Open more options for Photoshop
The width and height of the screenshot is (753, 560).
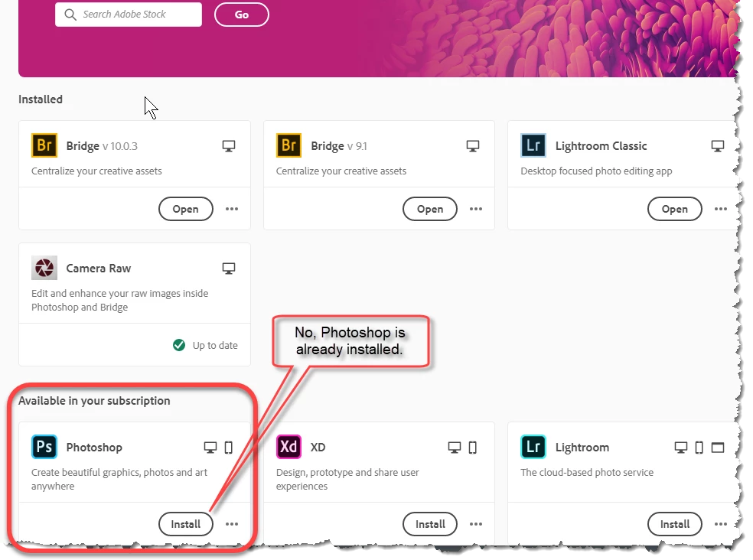[x=232, y=524]
